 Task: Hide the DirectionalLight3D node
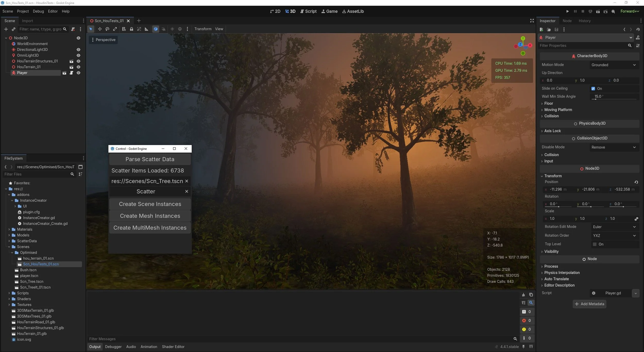coord(78,50)
